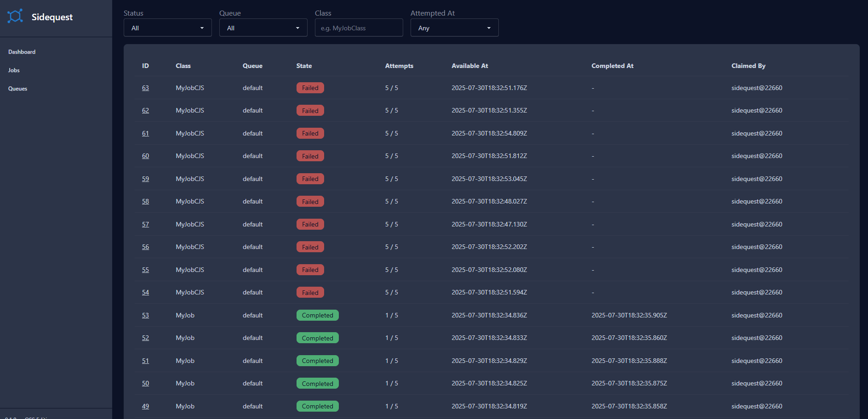This screenshot has width=868, height=419.
Task: Open the Queues page in sidebar
Action: point(17,89)
